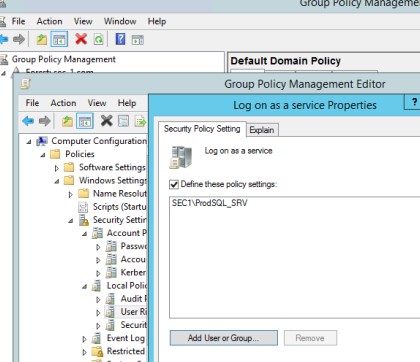Collapse the Computer Configuration node
The height and width of the screenshot is (362, 420).
29,142
